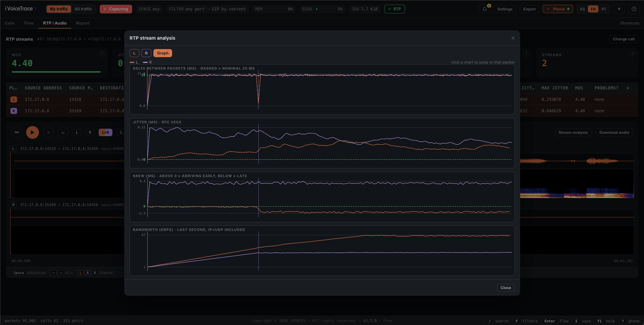Click the L badge in the first stream row

coord(14,99)
